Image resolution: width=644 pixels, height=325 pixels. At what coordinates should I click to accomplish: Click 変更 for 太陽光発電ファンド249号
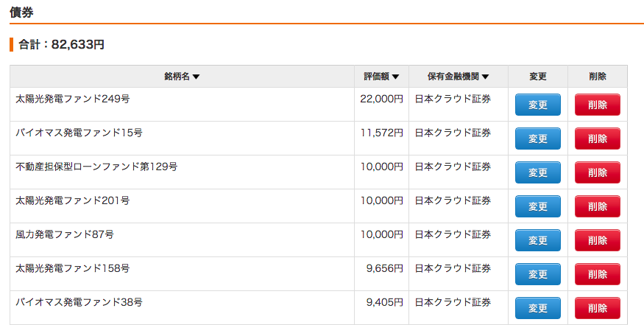(x=537, y=105)
